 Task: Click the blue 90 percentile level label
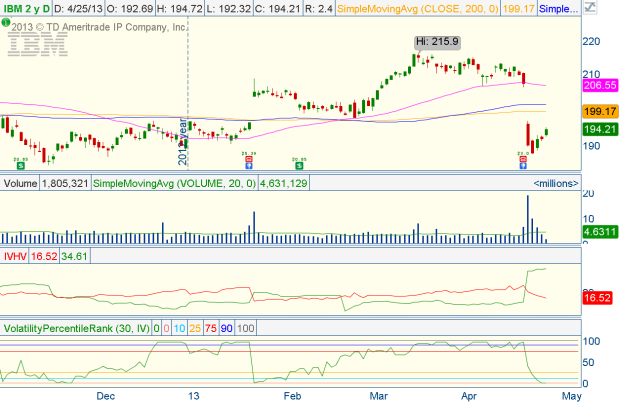[226, 328]
